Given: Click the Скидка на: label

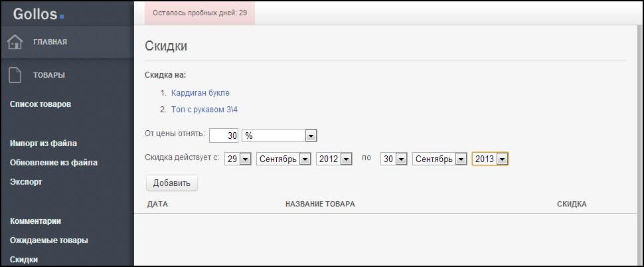Looking at the screenshot, I should tap(165, 75).
